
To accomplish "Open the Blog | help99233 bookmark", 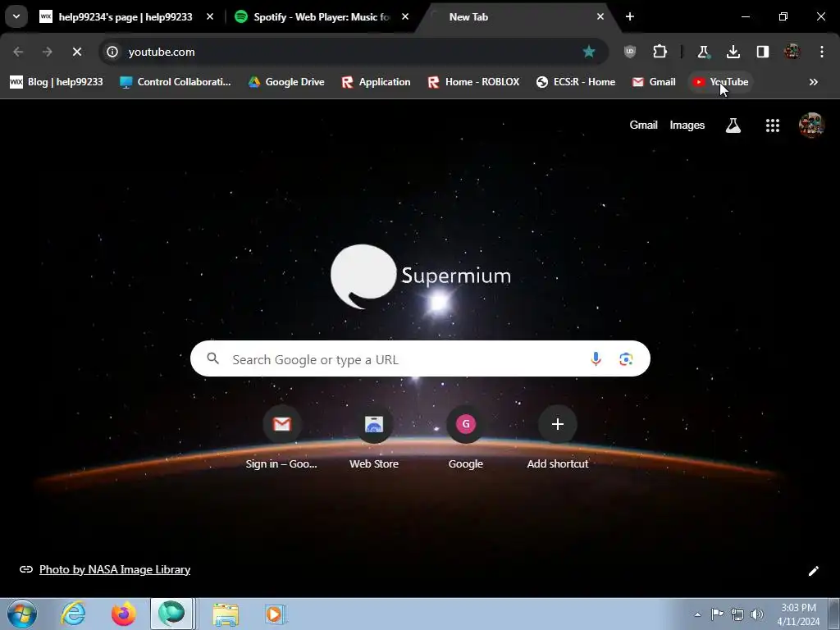I will coord(57,82).
